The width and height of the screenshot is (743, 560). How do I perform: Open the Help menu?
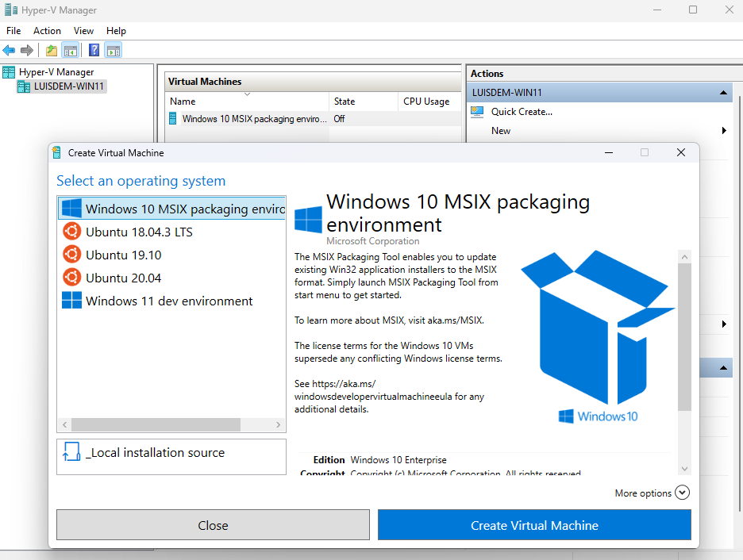pos(116,31)
